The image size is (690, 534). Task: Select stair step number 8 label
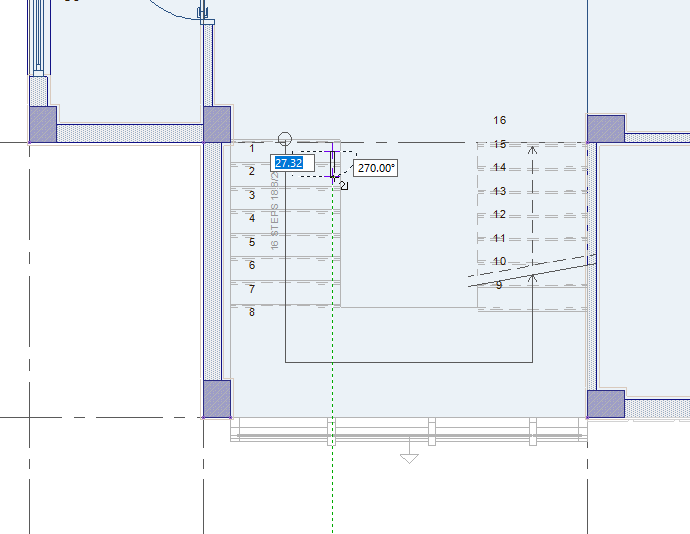[252, 312]
